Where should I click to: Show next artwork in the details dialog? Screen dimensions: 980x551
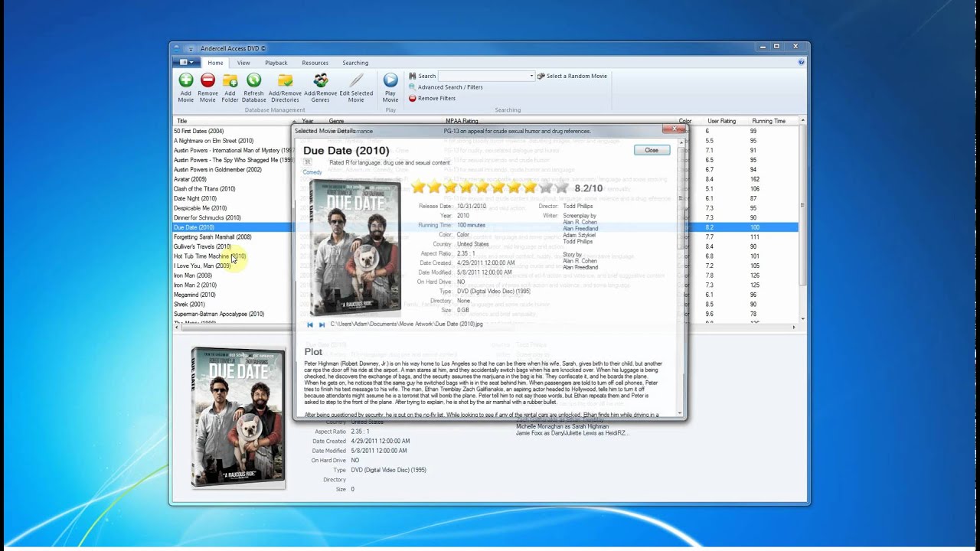pos(322,324)
